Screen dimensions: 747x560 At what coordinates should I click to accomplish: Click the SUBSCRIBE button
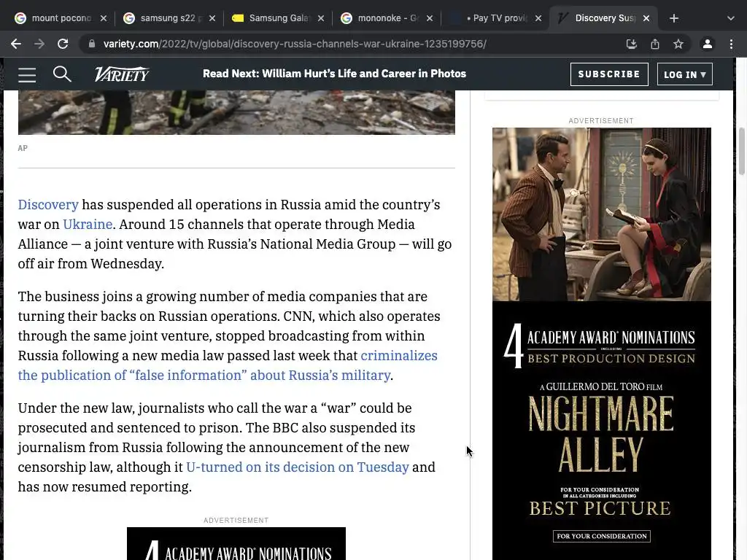tap(609, 74)
